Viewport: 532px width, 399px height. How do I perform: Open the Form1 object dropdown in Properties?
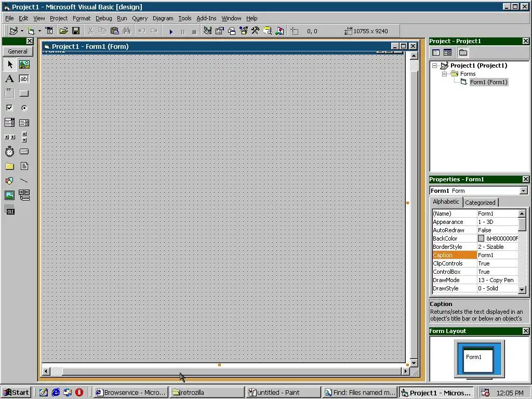pyautogui.click(x=524, y=191)
